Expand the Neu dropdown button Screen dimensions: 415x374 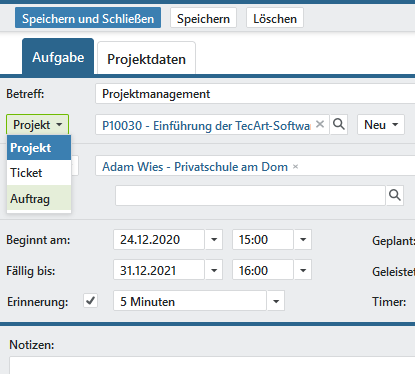point(381,125)
